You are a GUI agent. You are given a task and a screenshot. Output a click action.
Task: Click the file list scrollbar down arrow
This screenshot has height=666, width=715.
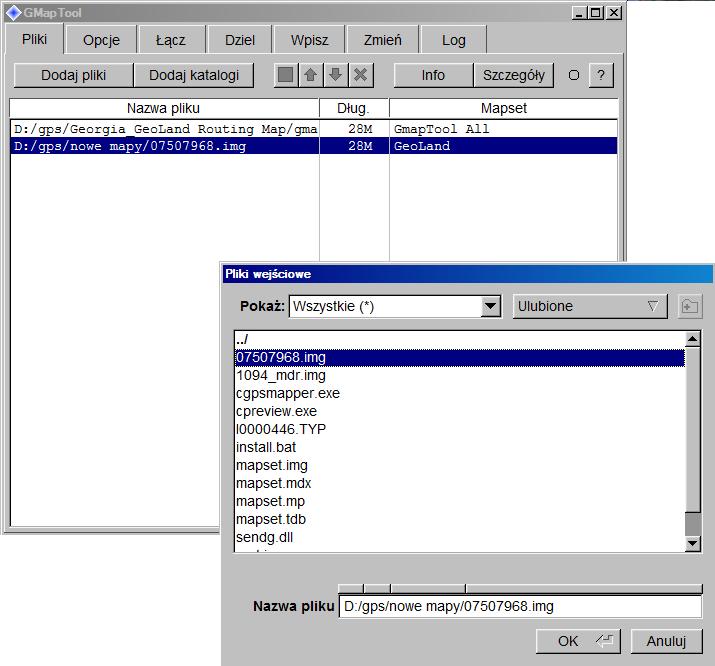tap(693, 543)
